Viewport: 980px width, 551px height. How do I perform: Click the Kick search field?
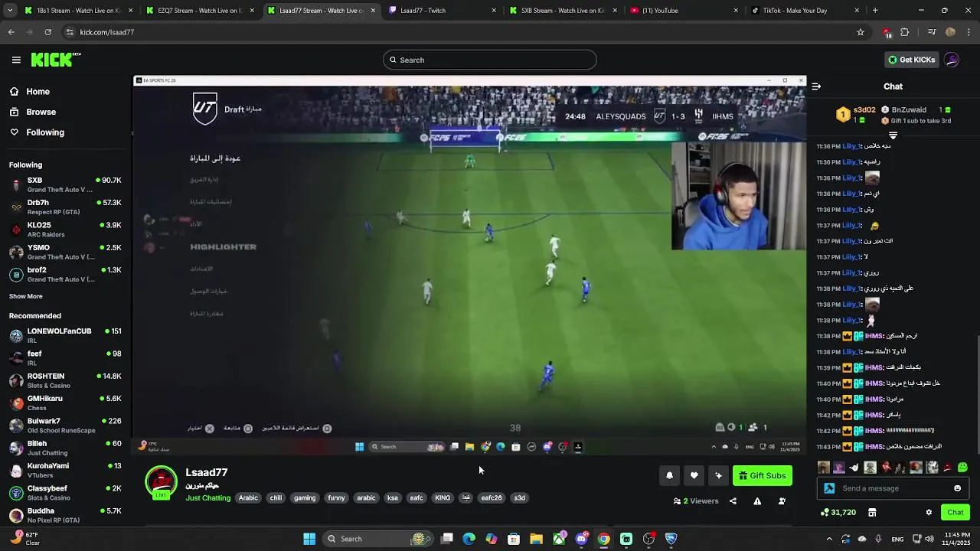[490, 60]
